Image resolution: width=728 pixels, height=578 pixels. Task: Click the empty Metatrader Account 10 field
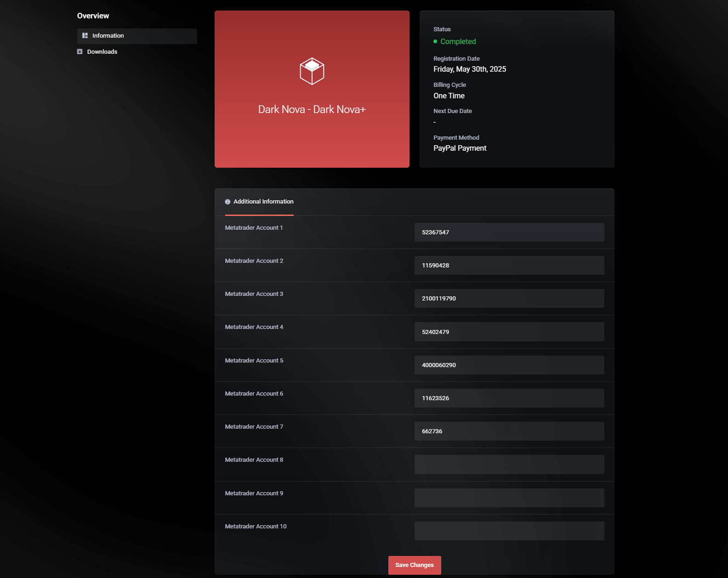tap(509, 531)
